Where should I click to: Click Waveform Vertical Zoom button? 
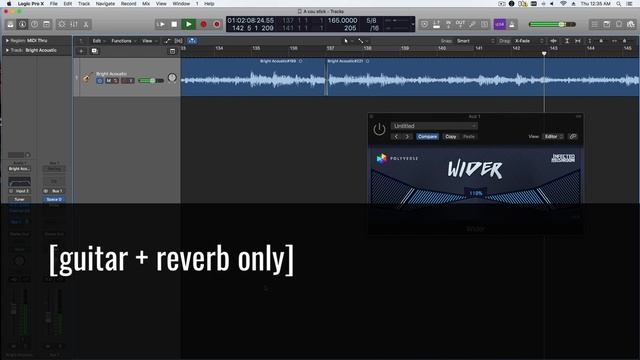(x=553, y=41)
